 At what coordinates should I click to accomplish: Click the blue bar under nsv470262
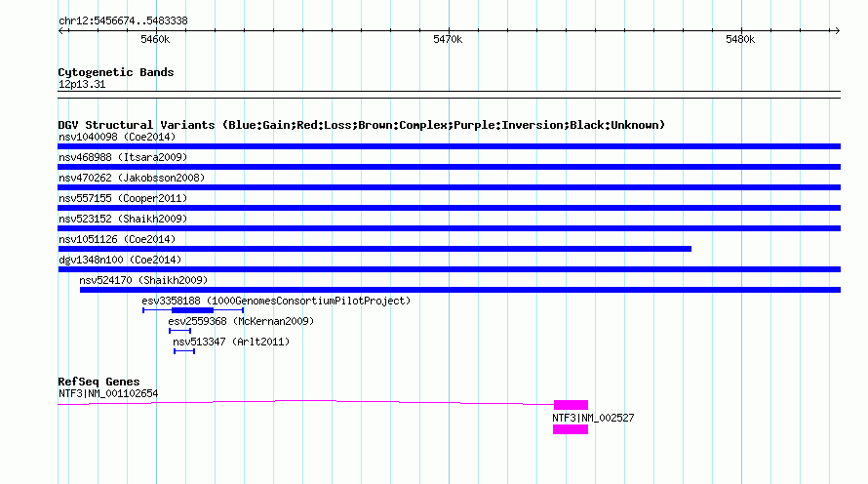tap(449, 187)
